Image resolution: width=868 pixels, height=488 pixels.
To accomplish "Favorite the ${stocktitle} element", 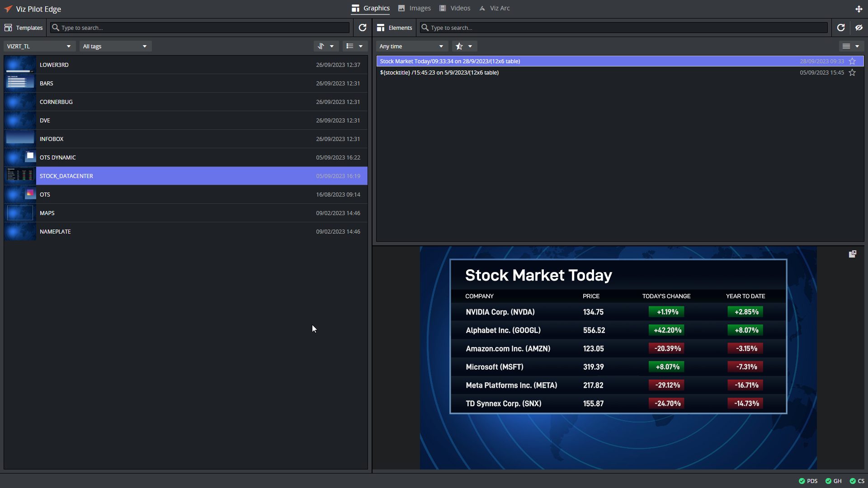I will pos(852,72).
